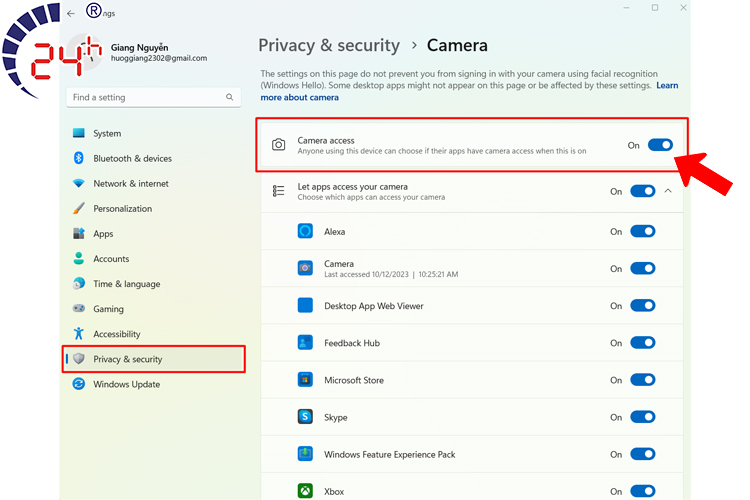Click 'Last accessed 10/12/2023' text
The image size is (750, 500).
tap(366, 274)
